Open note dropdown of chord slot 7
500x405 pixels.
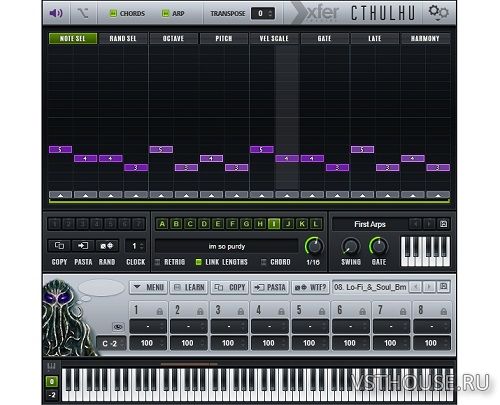pyautogui.click(x=391, y=326)
